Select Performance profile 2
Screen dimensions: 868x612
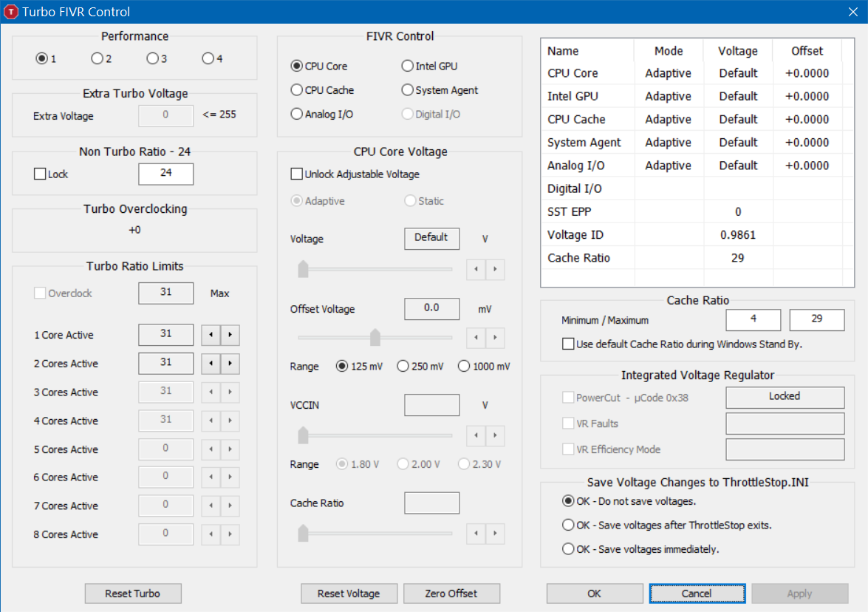(97, 58)
